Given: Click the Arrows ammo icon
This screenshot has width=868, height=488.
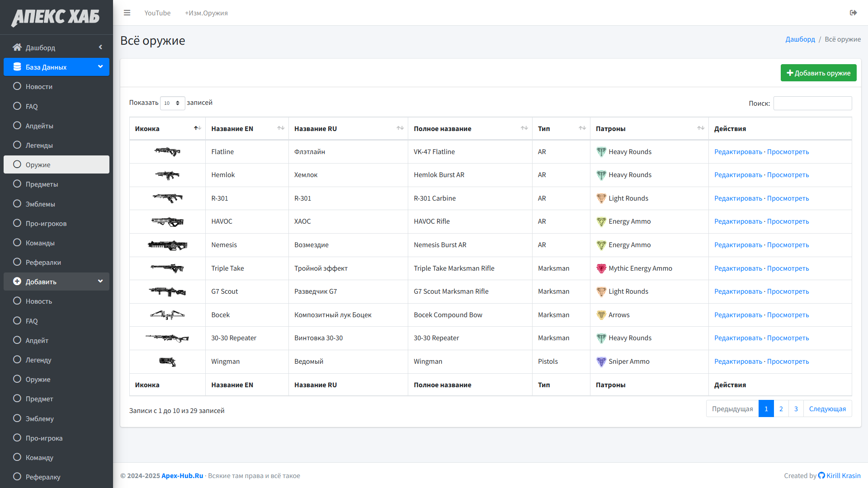Looking at the screenshot, I should click(x=601, y=315).
